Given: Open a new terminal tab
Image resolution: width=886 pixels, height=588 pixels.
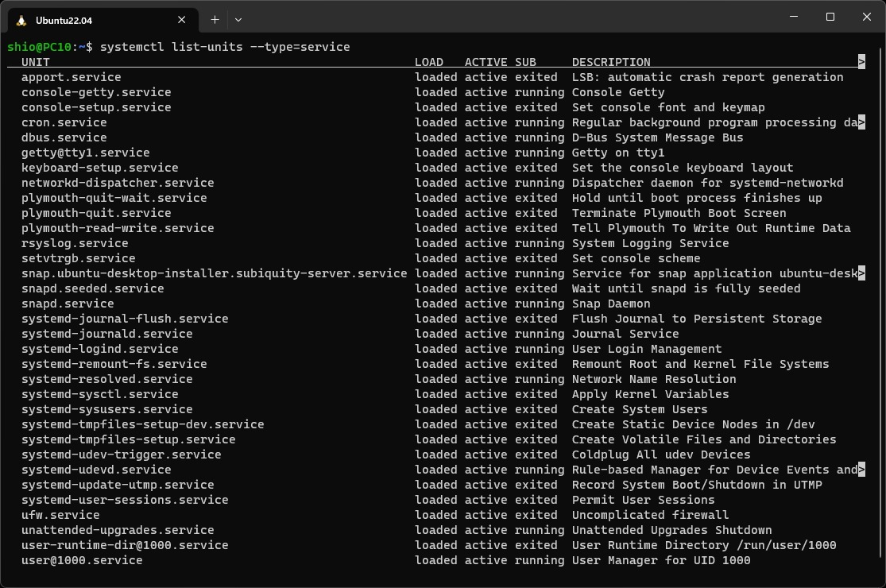Looking at the screenshot, I should coord(215,20).
